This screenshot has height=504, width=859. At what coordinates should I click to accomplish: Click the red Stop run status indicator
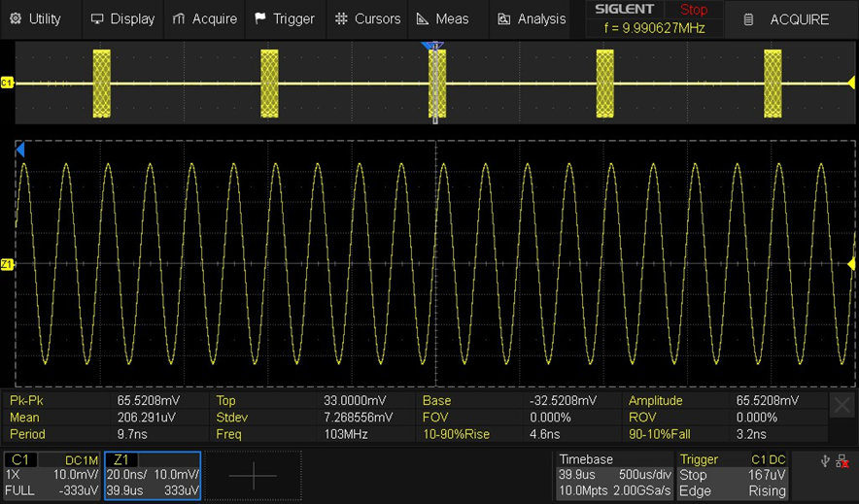(694, 10)
